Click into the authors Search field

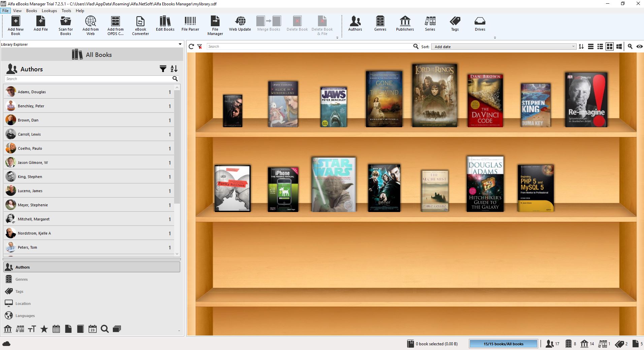(88, 79)
